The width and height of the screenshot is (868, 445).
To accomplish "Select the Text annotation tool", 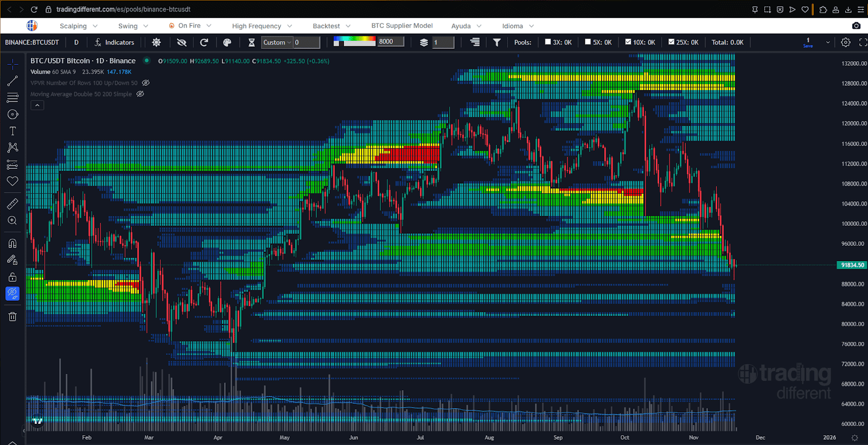I will [x=12, y=131].
